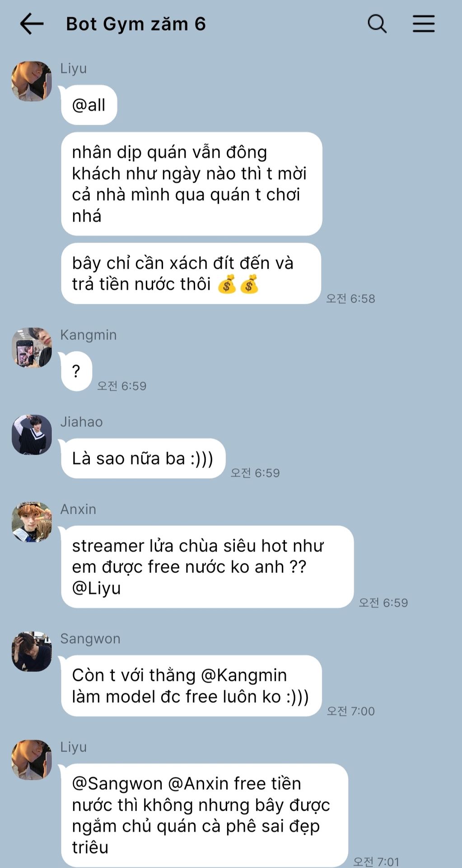Image resolution: width=462 pixels, height=868 pixels.
Task: View Jiahao's profile avatar
Action: (x=32, y=435)
